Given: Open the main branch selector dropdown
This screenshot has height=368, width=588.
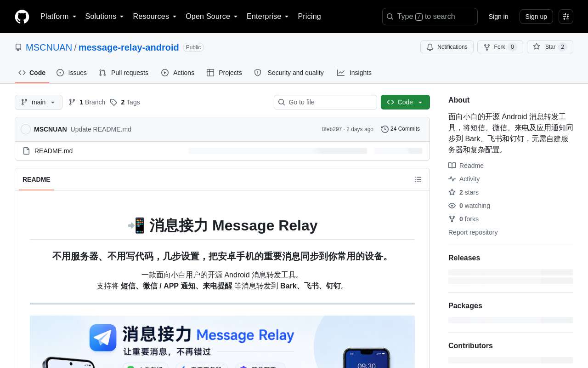Looking at the screenshot, I should click(39, 102).
